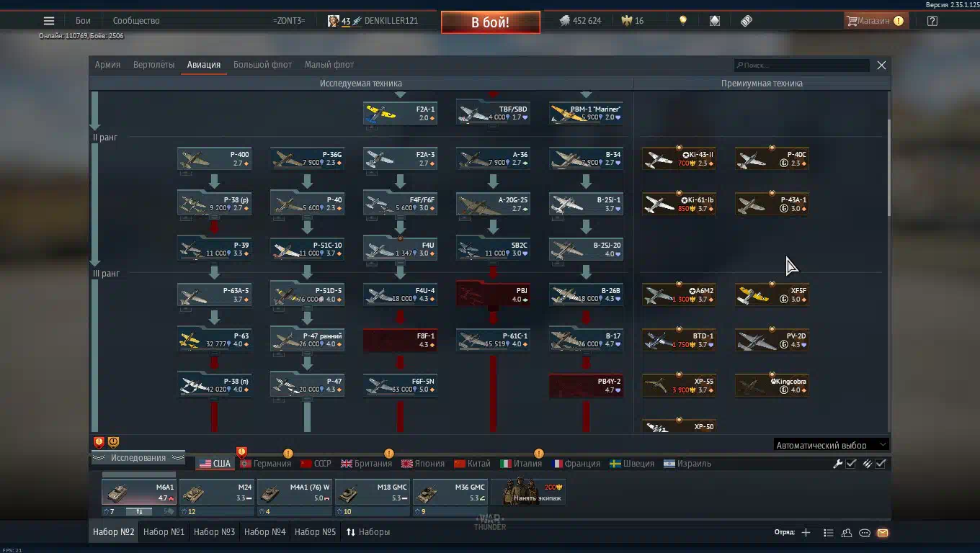Select the Британия nation tab
Image resolution: width=980 pixels, height=553 pixels.
tap(367, 464)
